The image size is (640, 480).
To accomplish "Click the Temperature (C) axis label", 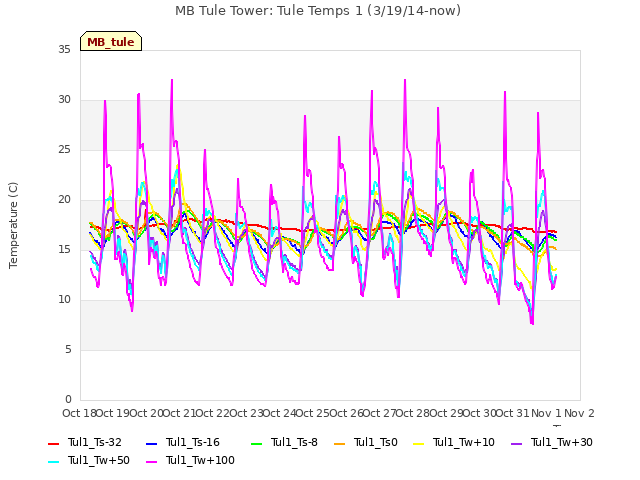I will click(x=13, y=225).
